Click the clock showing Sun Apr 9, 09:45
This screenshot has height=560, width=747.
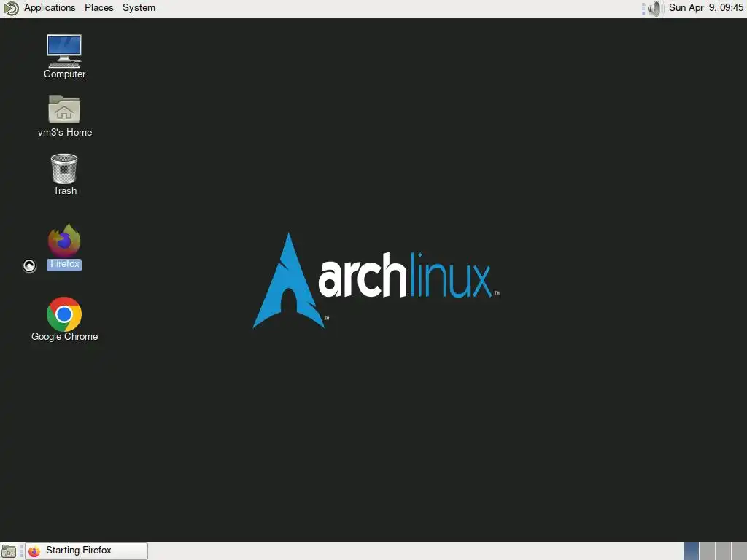(x=705, y=7)
